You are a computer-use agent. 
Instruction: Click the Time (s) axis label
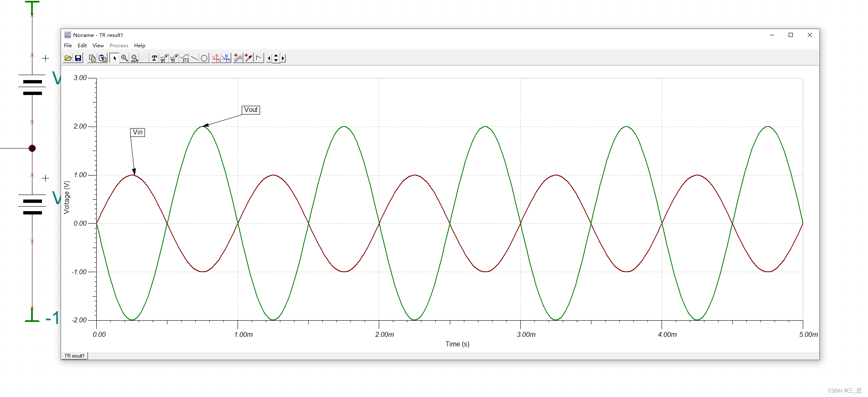[457, 344]
